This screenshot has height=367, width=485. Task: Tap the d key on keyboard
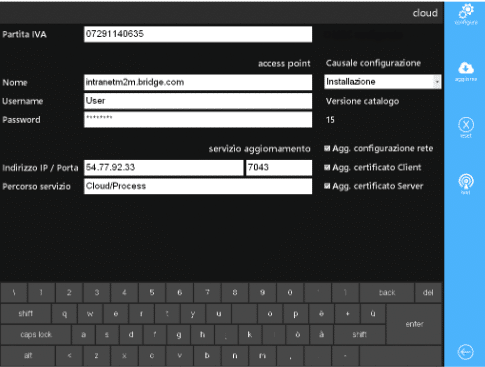[x=131, y=334]
